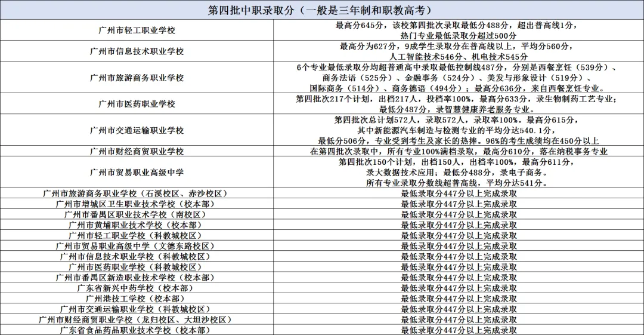Click the text 最高分610分,落在纳税事务专业
The image size is (644, 335).
point(545,152)
